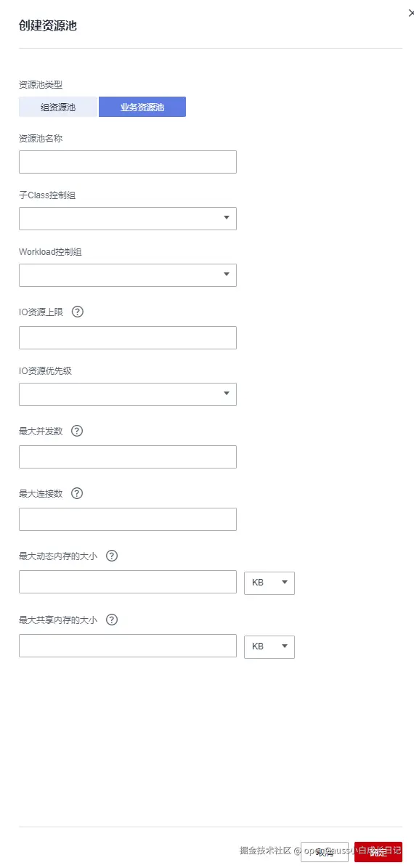414x868 pixels.
Task: Click the help icon beside 最大并发数
Action: click(x=77, y=431)
